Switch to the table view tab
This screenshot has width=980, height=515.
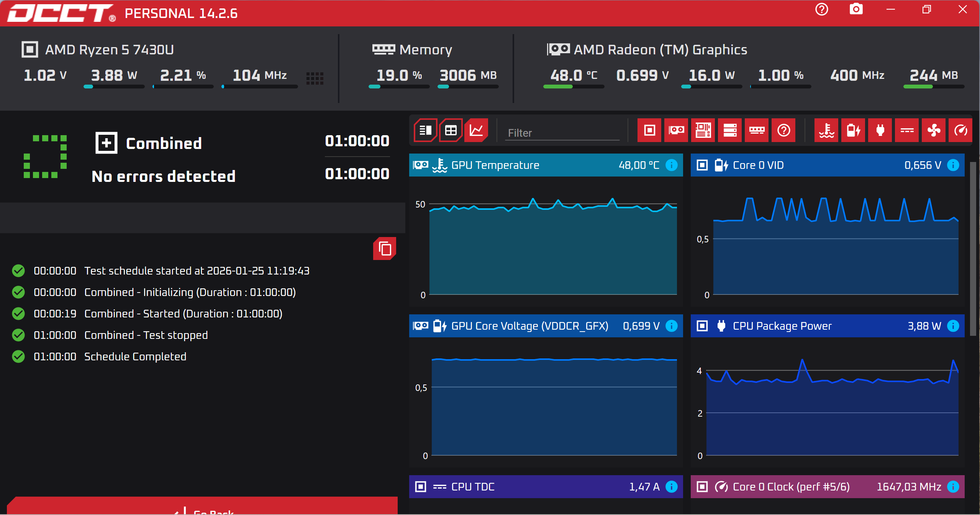tap(451, 131)
